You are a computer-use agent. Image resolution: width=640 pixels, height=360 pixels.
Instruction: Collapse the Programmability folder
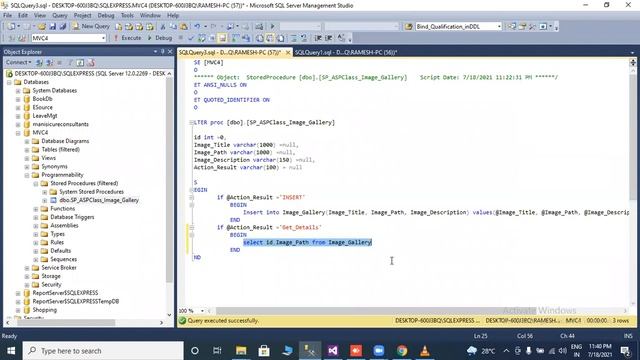pyautogui.click(x=27, y=175)
